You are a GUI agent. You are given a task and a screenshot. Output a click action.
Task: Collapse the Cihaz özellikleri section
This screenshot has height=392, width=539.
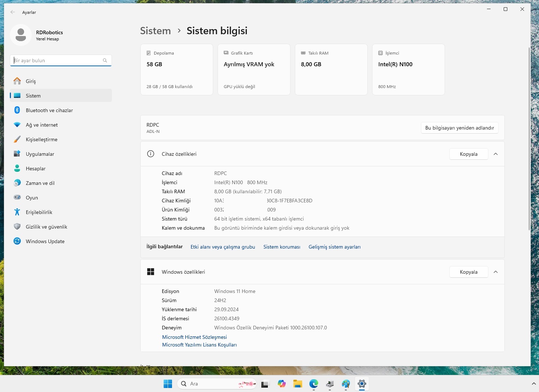[x=496, y=154]
